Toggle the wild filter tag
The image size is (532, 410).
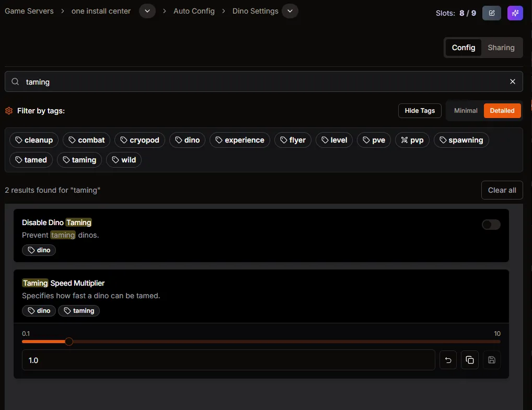(124, 160)
